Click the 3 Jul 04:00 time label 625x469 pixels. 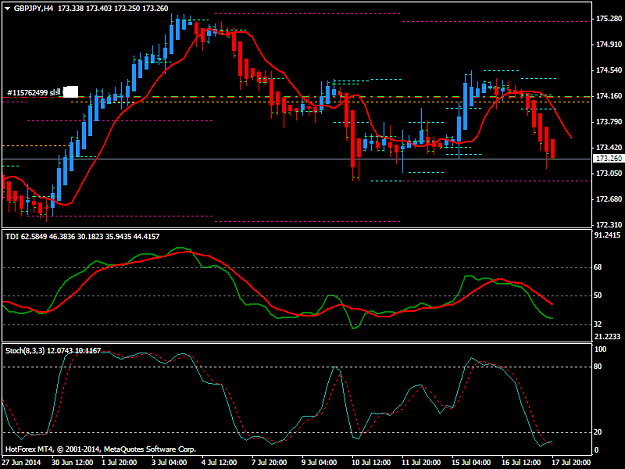pyautogui.click(x=169, y=463)
